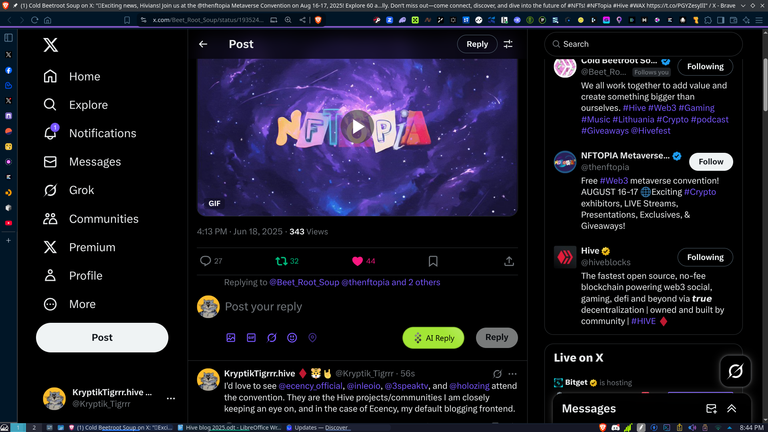Expand the Messages drawer
This screenshot has height=432, width=768.
click(x=732, y=408)
